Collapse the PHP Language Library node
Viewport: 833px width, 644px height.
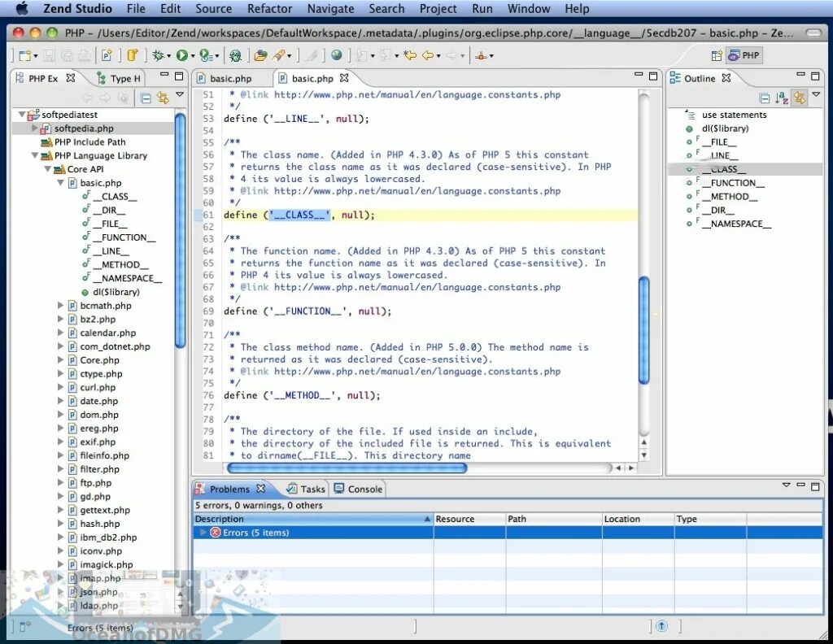34,155
